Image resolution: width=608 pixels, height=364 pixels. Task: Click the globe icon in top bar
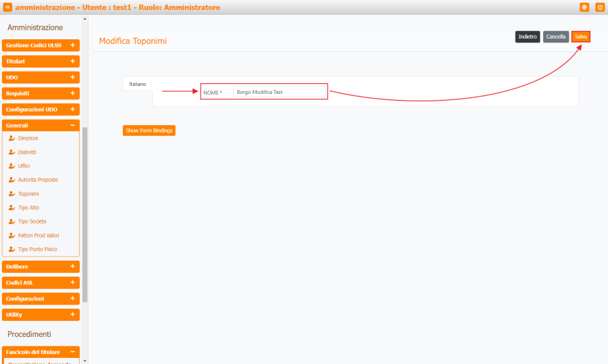(x=584, y=7)
